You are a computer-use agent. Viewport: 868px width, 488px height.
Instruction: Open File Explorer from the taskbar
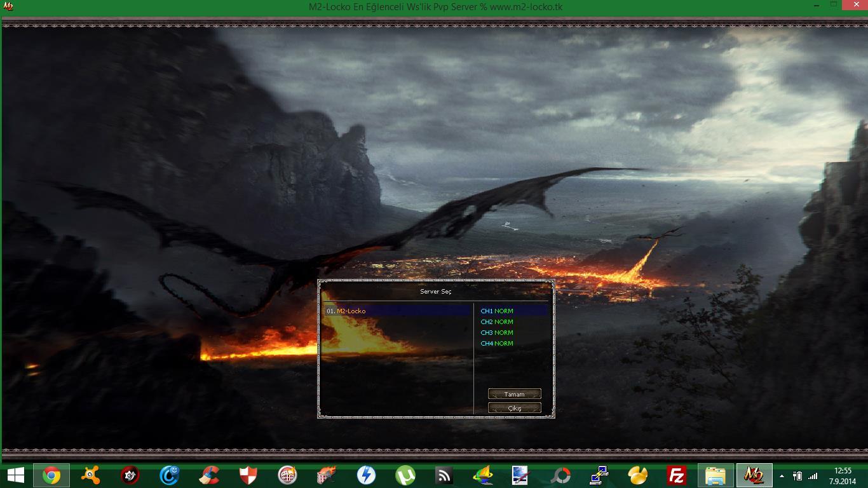715,475
